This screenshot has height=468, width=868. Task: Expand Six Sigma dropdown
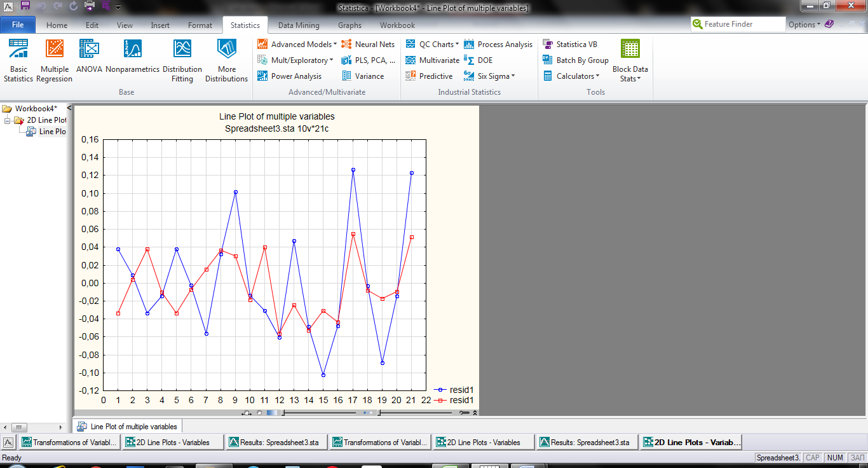489,76
